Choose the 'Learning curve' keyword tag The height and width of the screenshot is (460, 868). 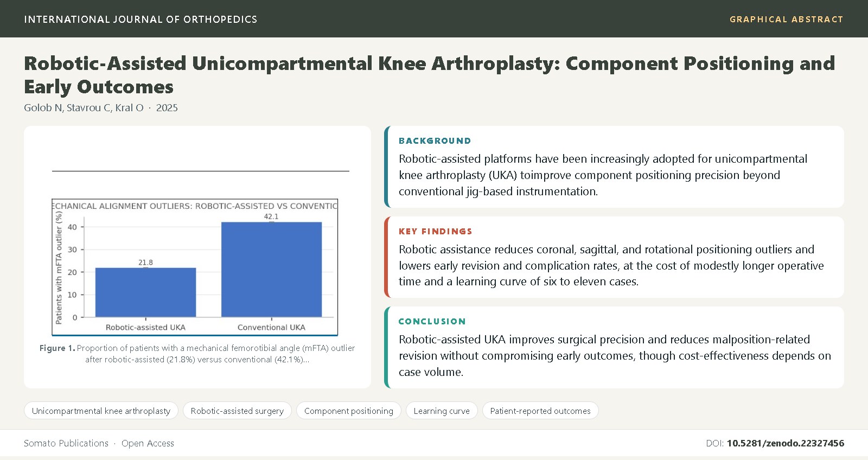442,411
